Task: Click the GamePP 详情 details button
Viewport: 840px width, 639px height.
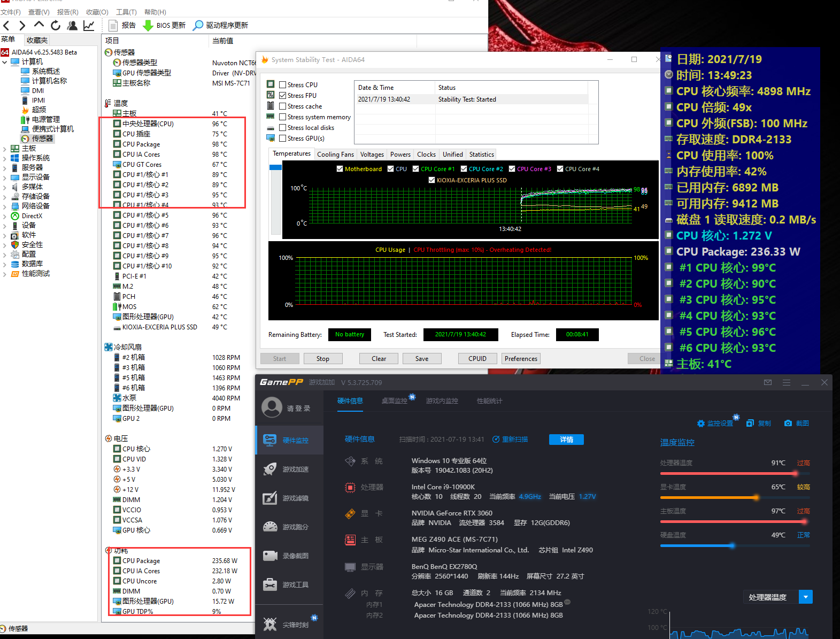Action: tap(566, 440)
